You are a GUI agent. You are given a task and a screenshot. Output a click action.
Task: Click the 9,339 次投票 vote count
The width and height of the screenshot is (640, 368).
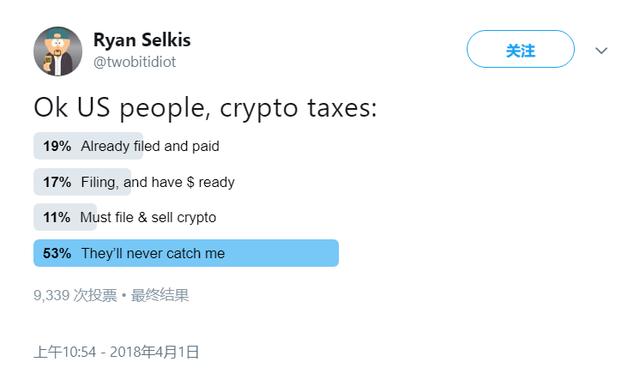point(75,295)
